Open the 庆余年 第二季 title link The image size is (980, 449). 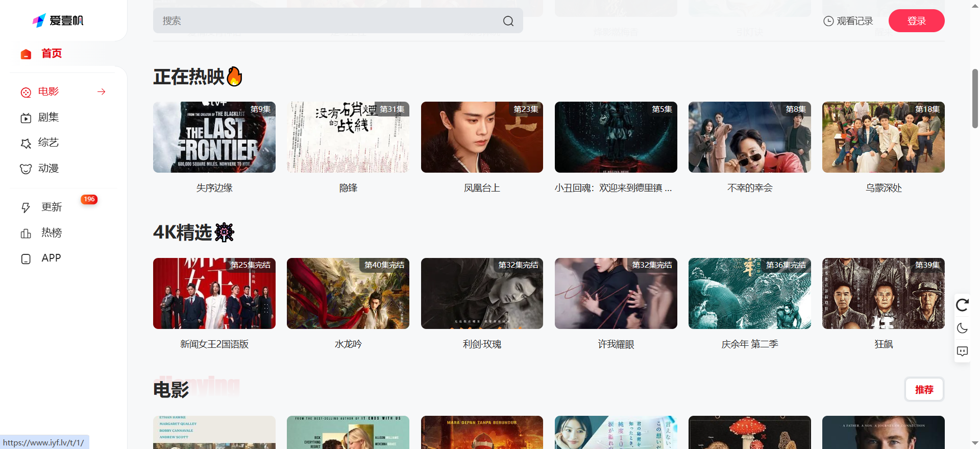point(749,344)
